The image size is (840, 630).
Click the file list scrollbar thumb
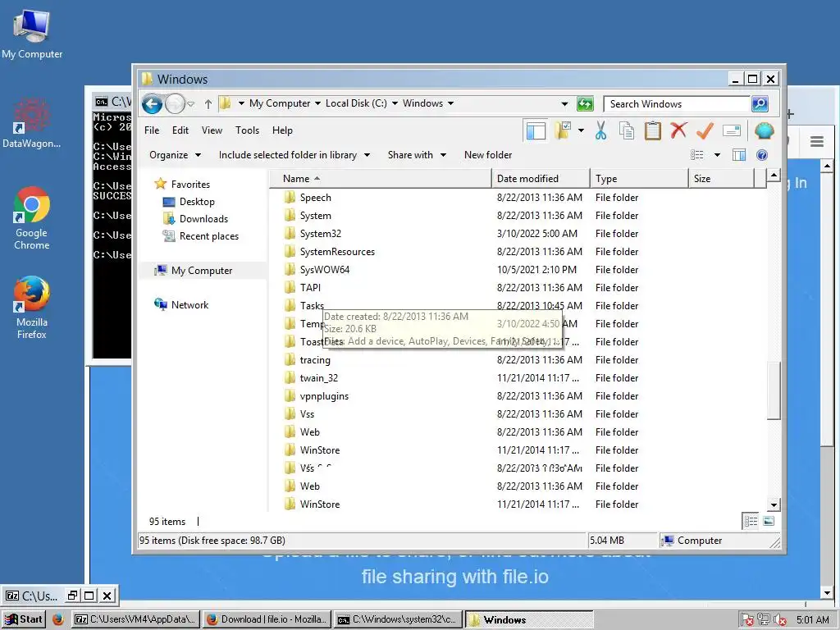773,391
